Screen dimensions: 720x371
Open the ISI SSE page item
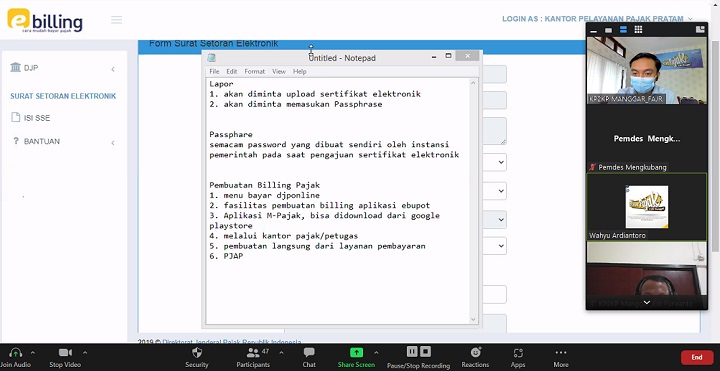tap(37, 118)
